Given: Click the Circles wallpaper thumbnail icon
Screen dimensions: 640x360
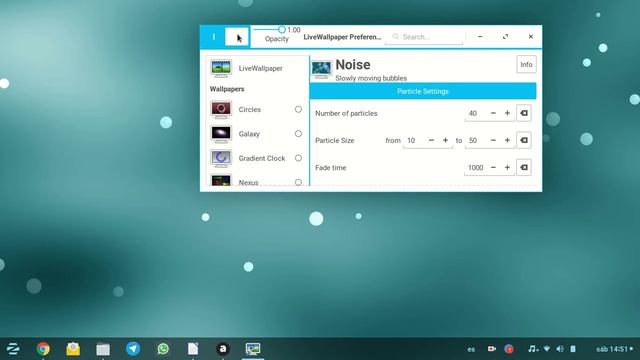Looking at the screenshot, I should (221, 109).
